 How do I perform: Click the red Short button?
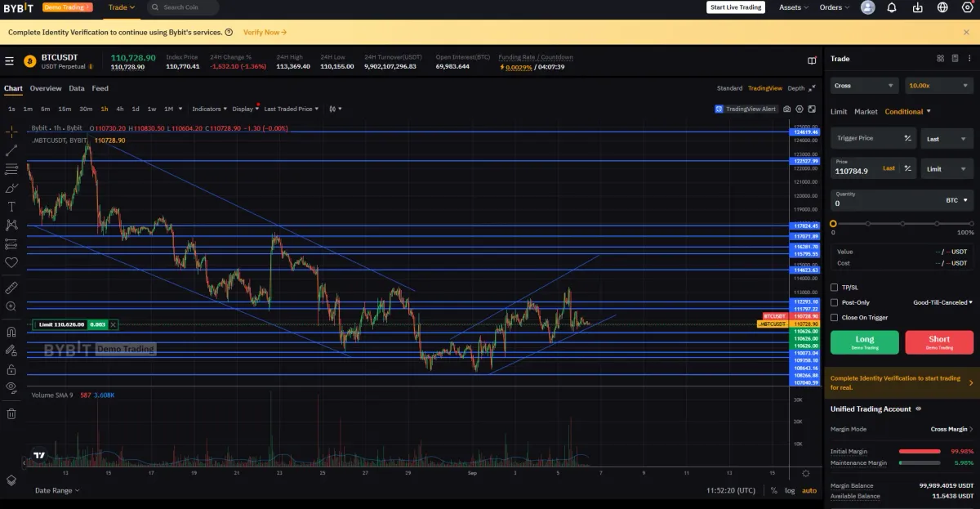[939, 342]
